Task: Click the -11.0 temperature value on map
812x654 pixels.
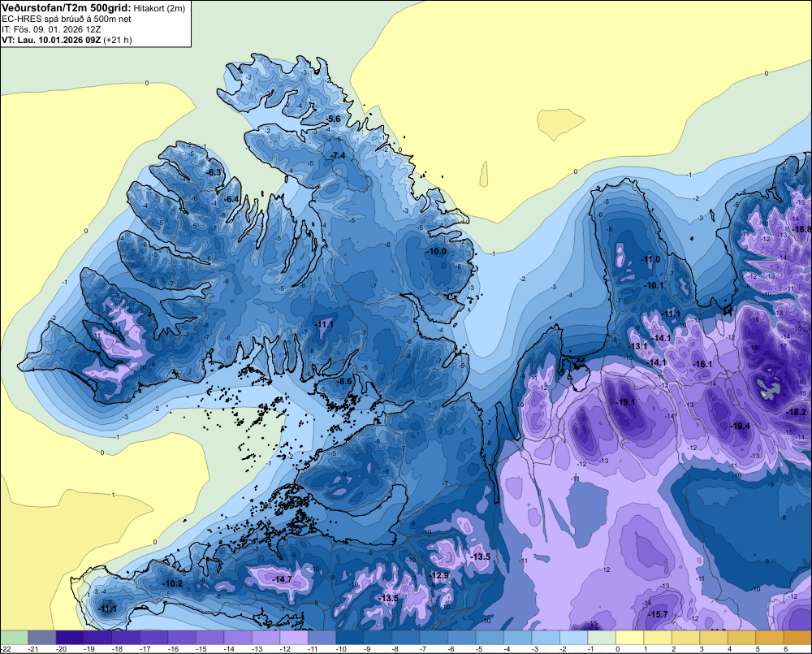Action: [x=650, y=259]
